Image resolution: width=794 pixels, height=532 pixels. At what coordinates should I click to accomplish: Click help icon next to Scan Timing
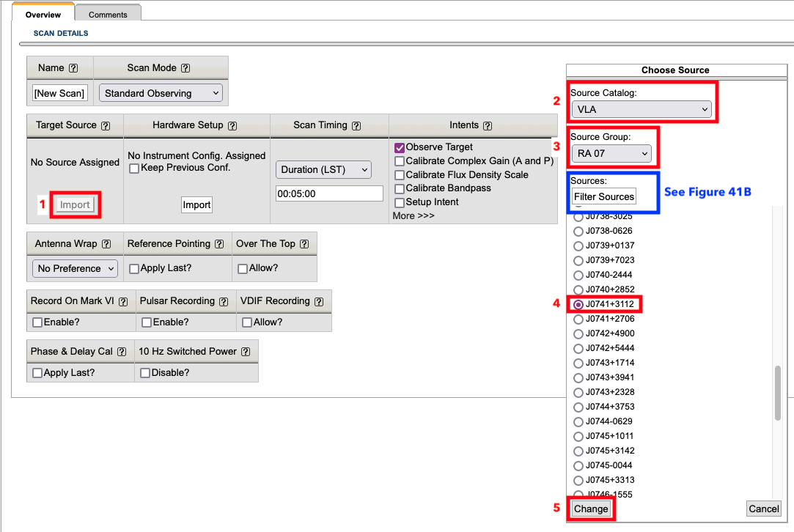(356, 125)
